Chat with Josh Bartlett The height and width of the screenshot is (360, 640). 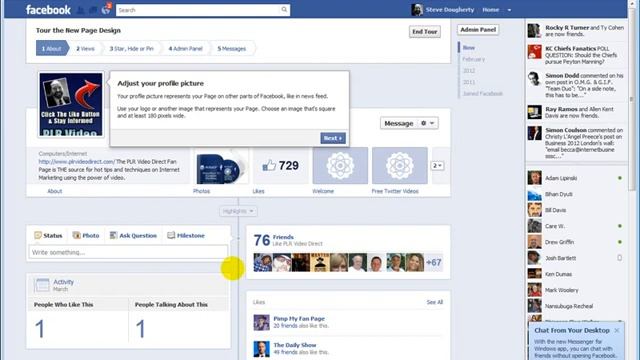[576, 258]
